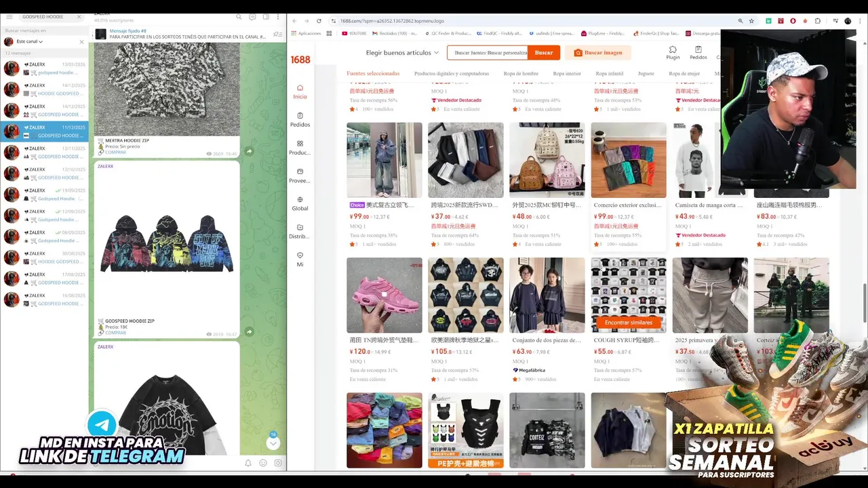Open Pedidos icon in 1688 header
Viewport: 868px width, 488px height.
click(698, 53)
